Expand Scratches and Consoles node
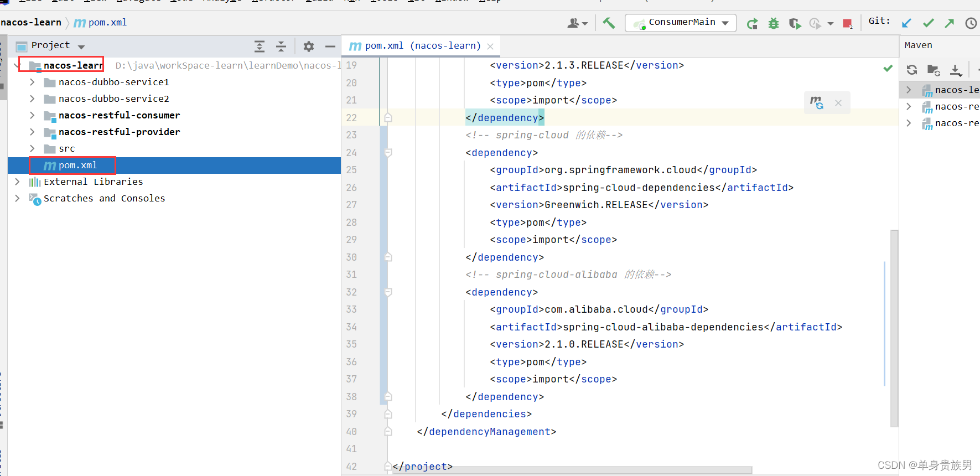 pos(17,198)
